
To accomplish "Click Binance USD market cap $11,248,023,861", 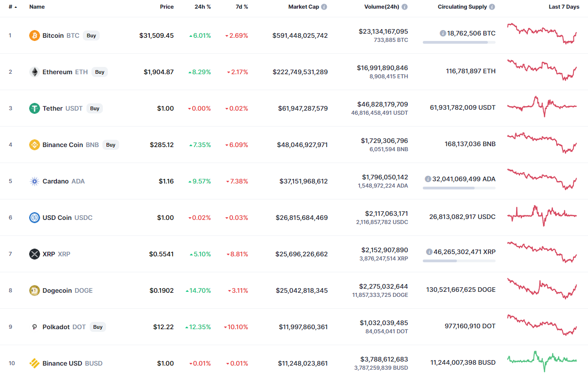I will [x=303, y=363].
